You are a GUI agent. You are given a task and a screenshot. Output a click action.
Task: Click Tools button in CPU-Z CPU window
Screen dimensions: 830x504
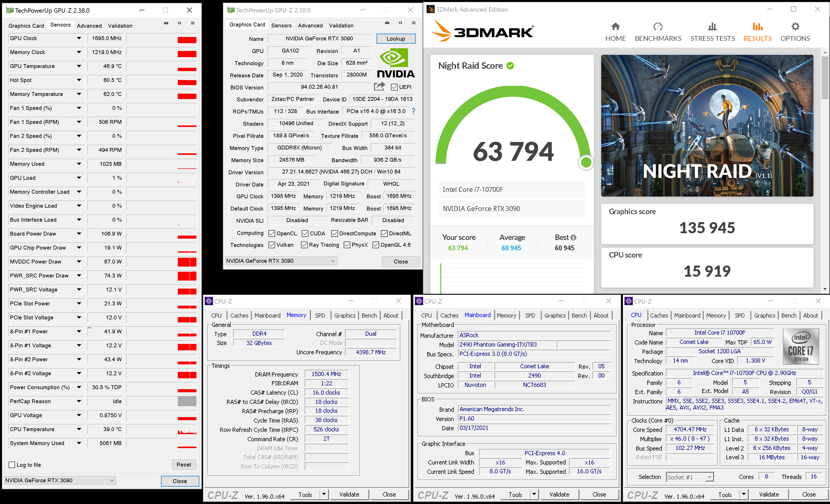coord(725,495)
